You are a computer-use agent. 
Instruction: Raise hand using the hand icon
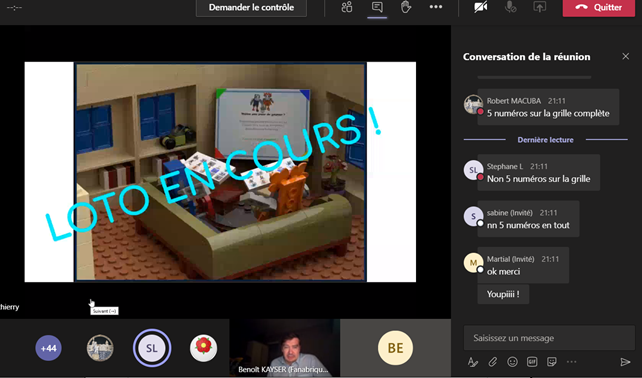[406, 7]
